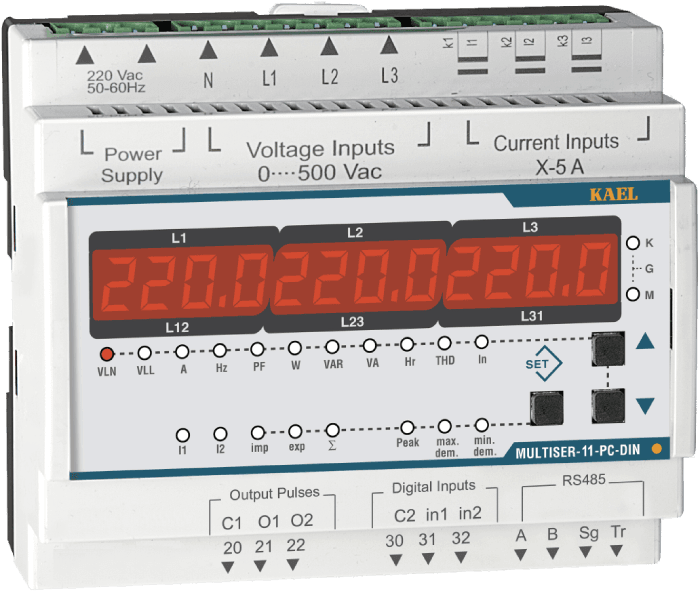This screenshot has height=591, width=700.
Task: Click the C1 output pulse label
Action: pyautogui.click(x=232, y=524)
